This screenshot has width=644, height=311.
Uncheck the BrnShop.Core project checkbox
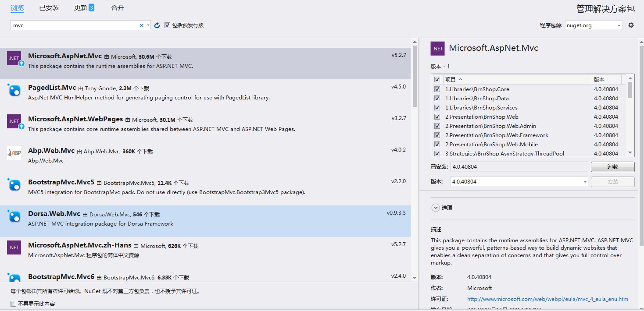pos(437,89)
